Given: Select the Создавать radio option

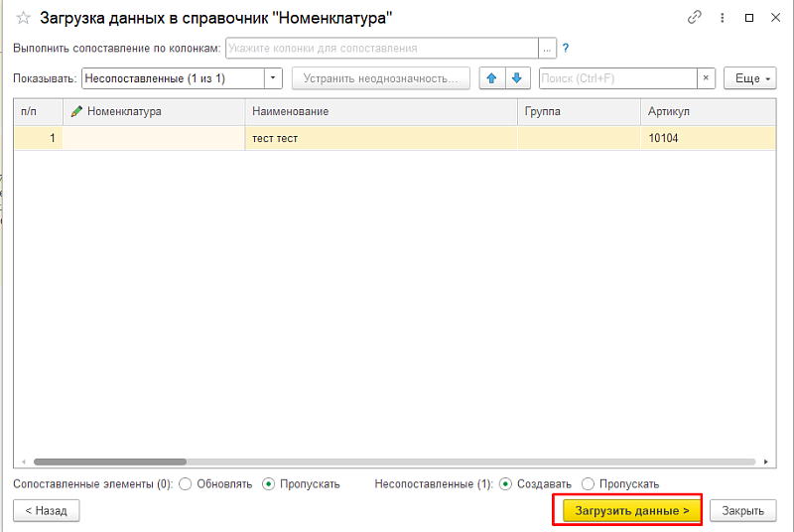Looking at the screenshot, I should point(506,484).
